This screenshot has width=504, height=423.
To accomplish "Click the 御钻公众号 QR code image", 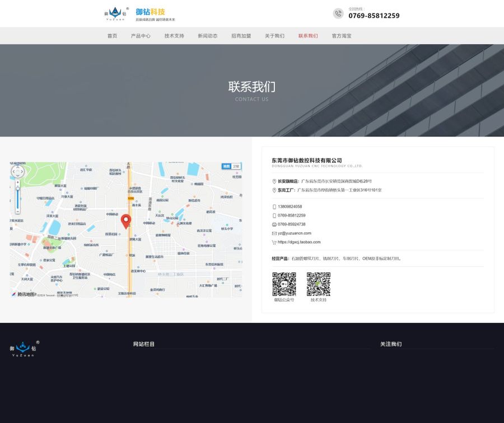I will tap(284, 284).
